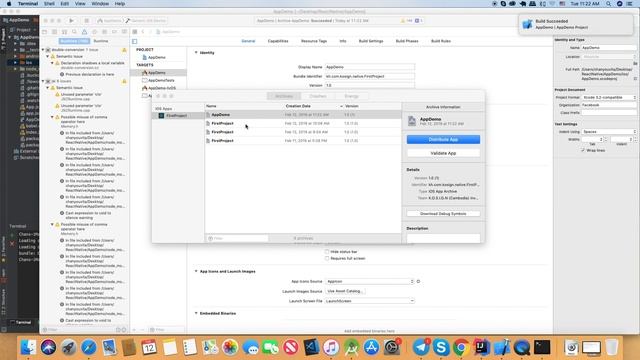Open Capabilities tab in project editor
The width and height of the screenshot is (640, 360).
coord(278,41)
